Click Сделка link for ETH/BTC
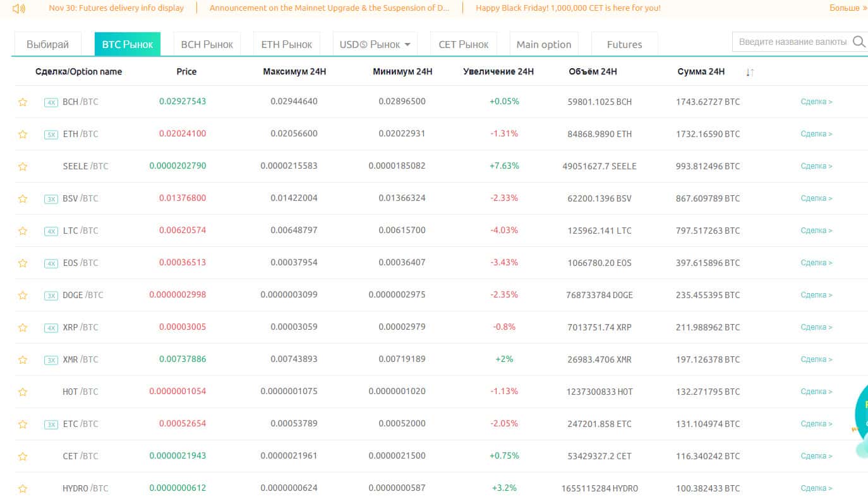The width and height of the screenshot is (868, 499). pos(816,134)
